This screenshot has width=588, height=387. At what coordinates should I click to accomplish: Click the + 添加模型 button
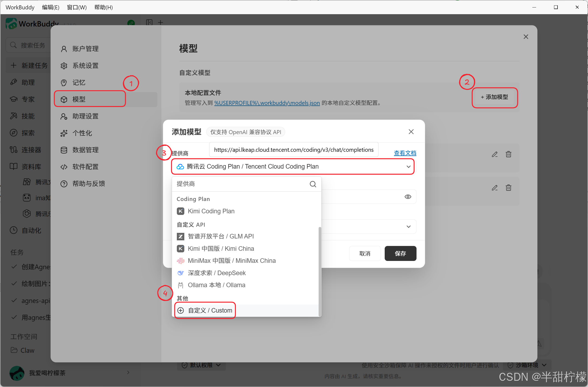click(x=494, y=97)
